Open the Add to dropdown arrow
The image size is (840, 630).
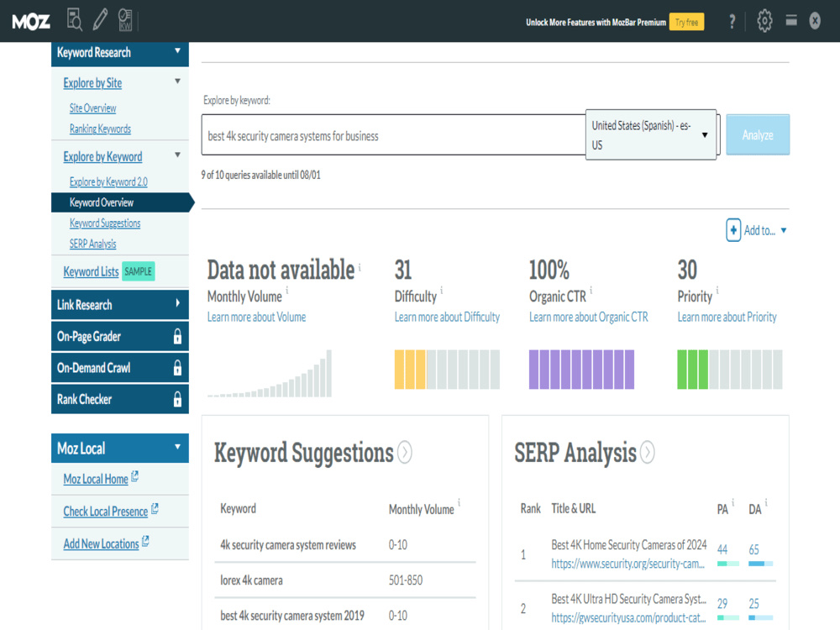tap(784, 230)
